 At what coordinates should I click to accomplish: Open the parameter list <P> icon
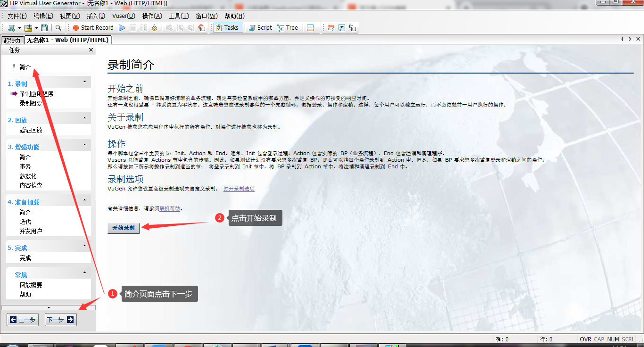click(342, 28)
